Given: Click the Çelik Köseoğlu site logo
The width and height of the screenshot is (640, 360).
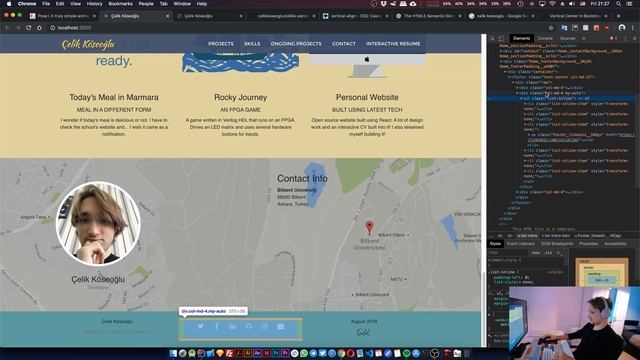Looking at the screenshot, I should tap(88, 44).
